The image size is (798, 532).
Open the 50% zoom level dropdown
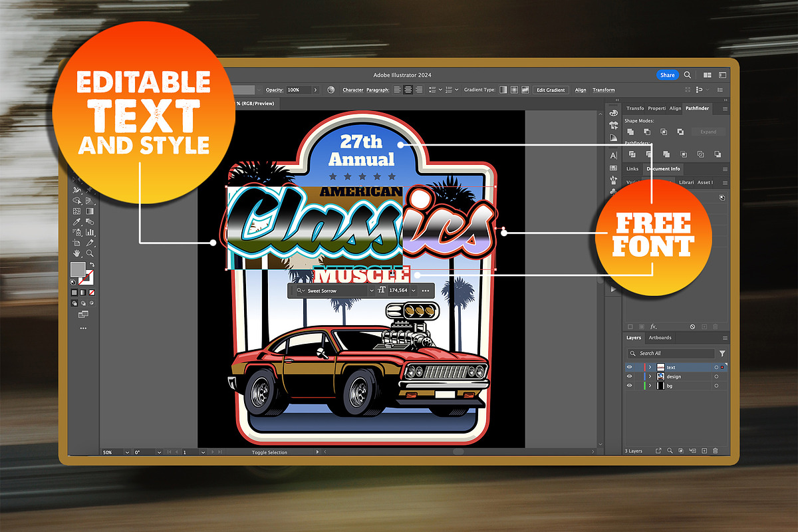pyautogui.click(x=126, y=452)
